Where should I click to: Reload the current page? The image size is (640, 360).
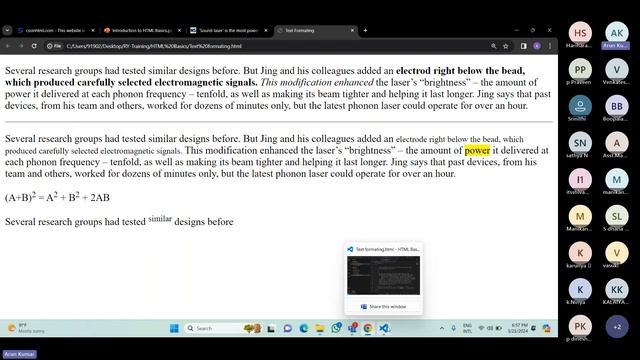point(34,46)
